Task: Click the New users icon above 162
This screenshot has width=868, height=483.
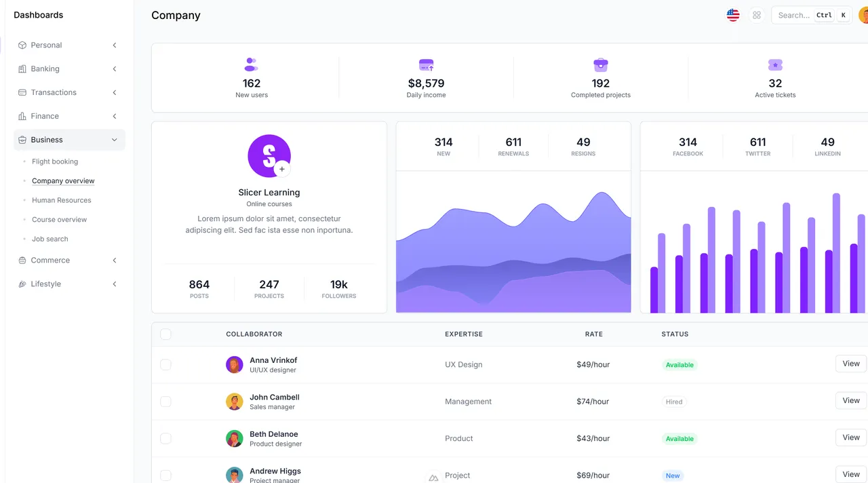Action: click(x=251, y=65)
